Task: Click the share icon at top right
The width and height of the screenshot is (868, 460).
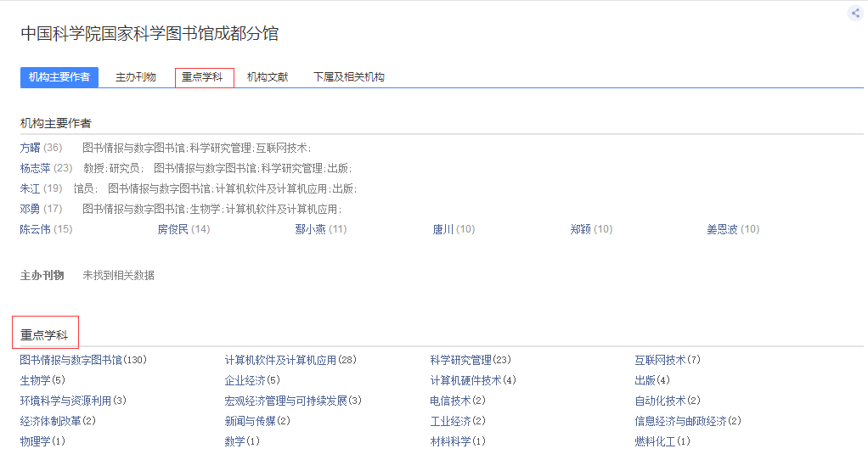Action: coord(855,13)
